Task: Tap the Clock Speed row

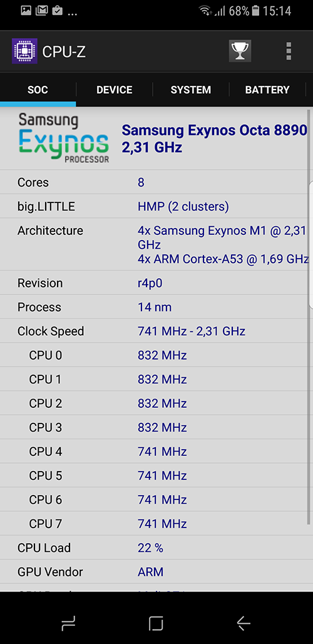Action: pyautogui.click(x=154, y=331)
